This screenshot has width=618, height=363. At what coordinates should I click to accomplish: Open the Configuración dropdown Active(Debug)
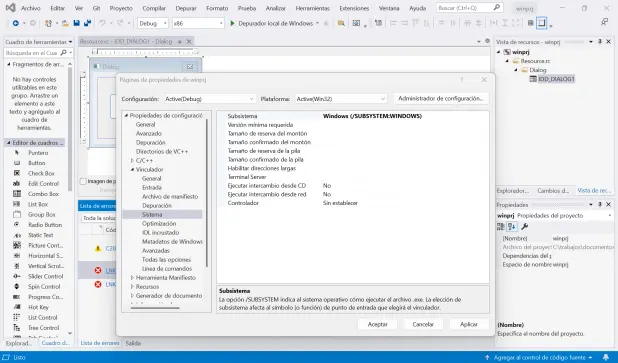[x=209, y=99]
